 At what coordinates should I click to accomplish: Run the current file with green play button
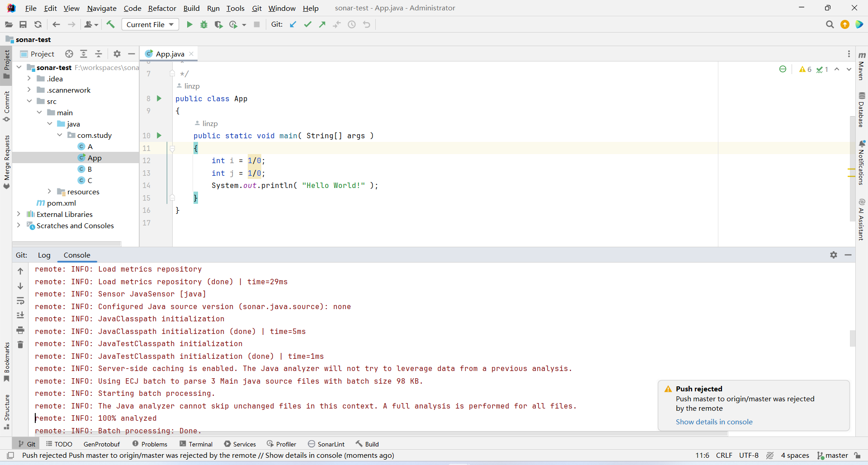tap(189, 24)
